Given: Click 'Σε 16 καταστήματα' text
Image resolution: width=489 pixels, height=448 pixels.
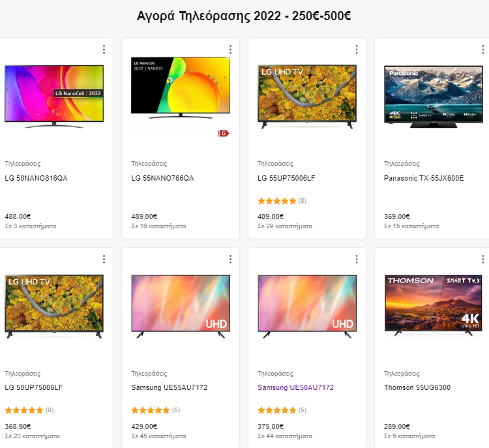Looking at the screenshot, I should (x=158, y=226).
